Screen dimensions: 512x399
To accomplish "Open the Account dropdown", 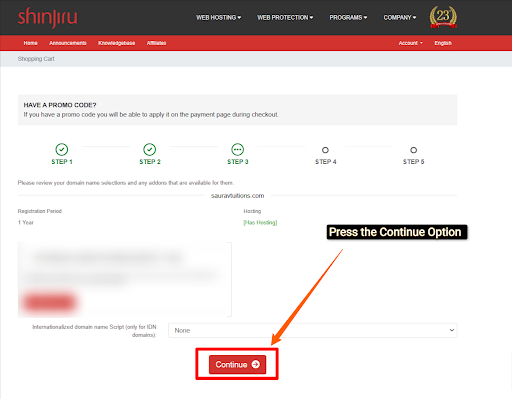I will point(410,43).
